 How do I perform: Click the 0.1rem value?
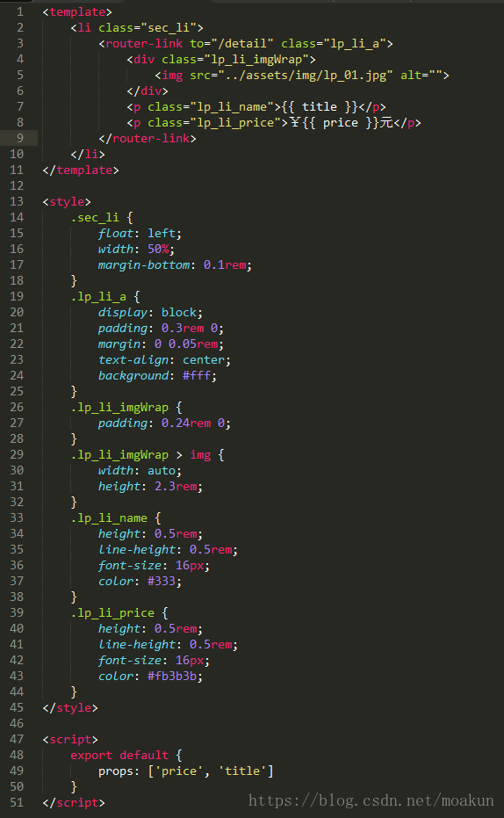(225, 264)
